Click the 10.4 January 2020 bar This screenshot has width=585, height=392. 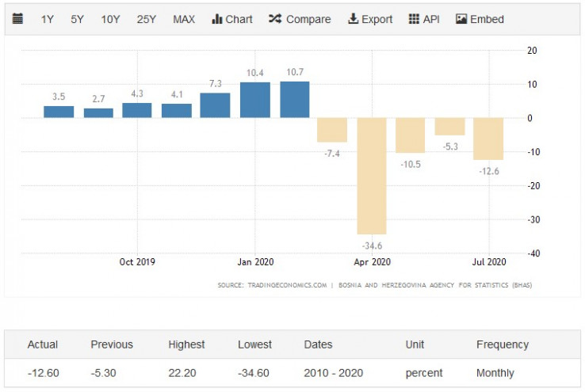click(255, 101)
